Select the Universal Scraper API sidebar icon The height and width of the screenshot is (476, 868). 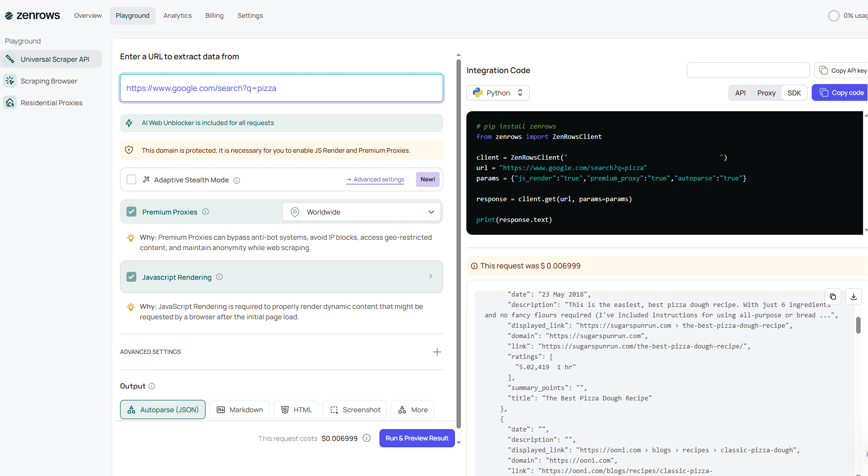pyautogui.click(x=10, y=59)
